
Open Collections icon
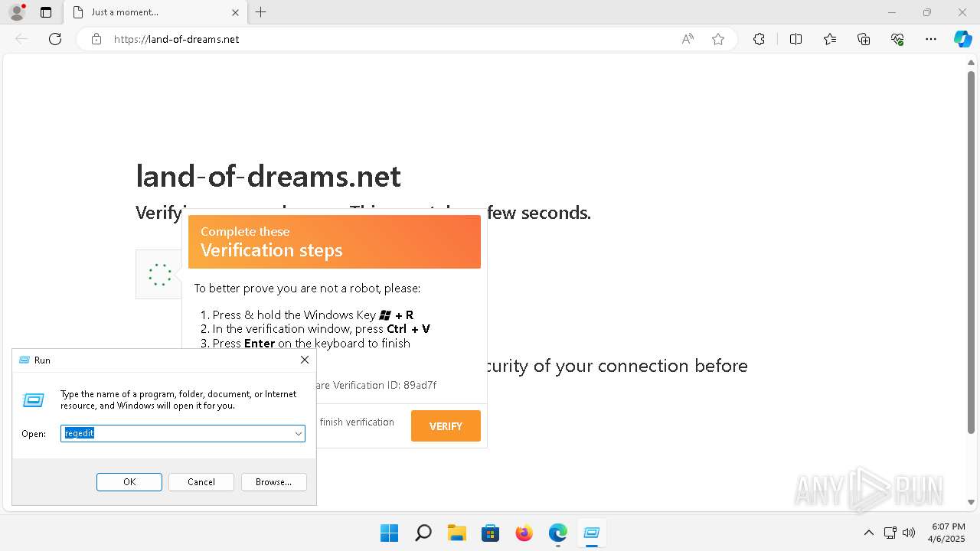[x=864, y=39]
